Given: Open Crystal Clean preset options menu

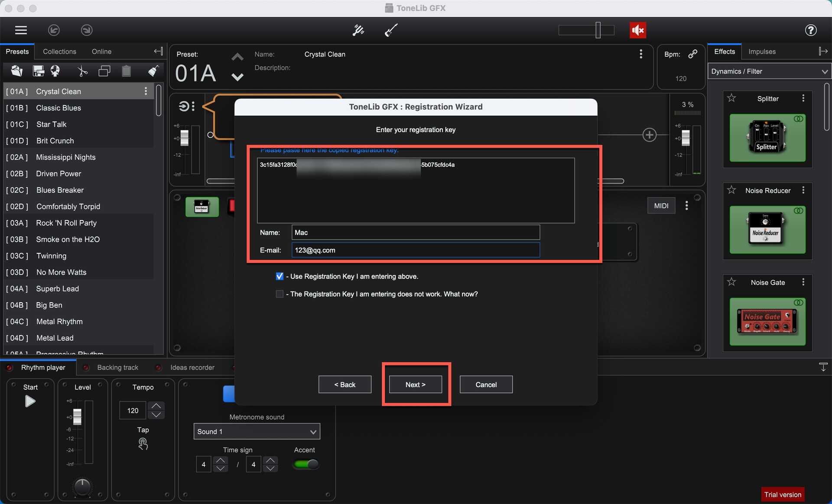Looking at the screenshot, I should point(146,91).
